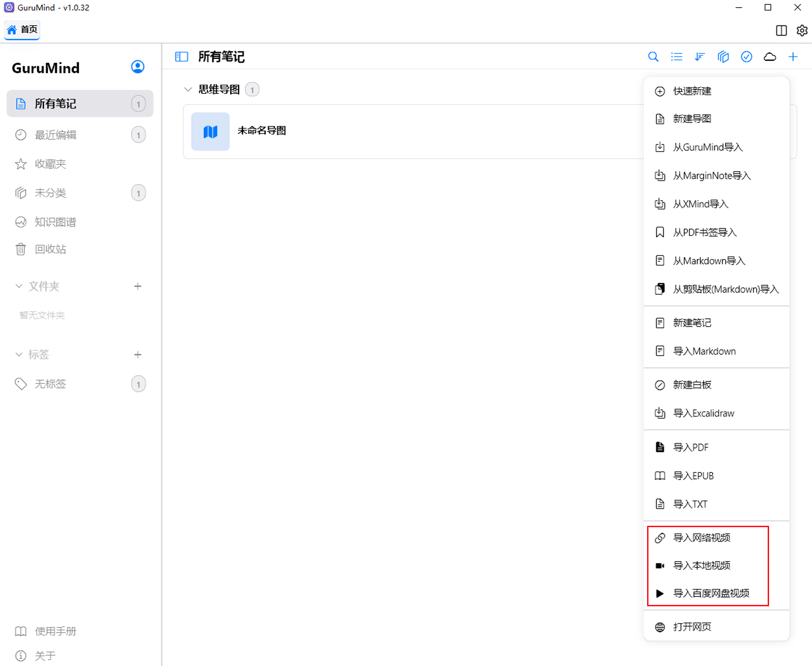The height and width of the screenshot is (666, 812).
Task: Switch to list view icon
Action: [x=677, y=57]
